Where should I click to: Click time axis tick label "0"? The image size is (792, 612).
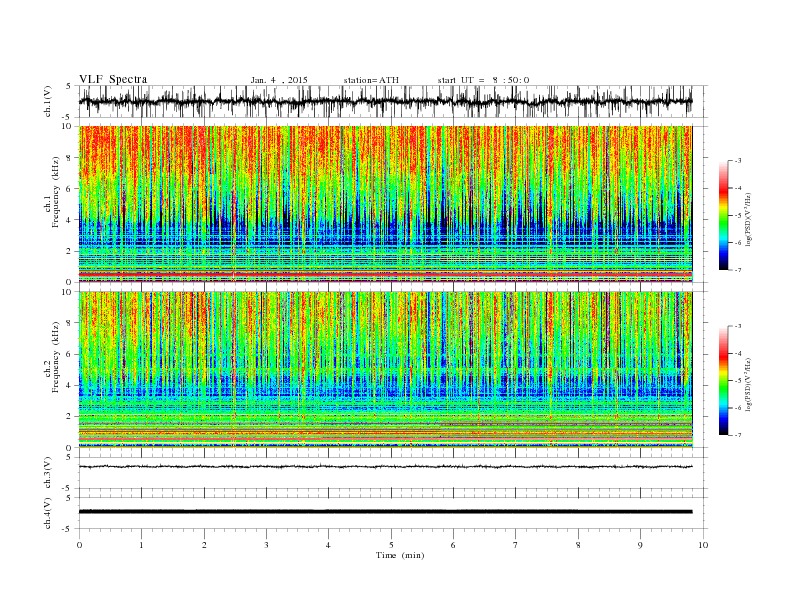tap(79, 545)
